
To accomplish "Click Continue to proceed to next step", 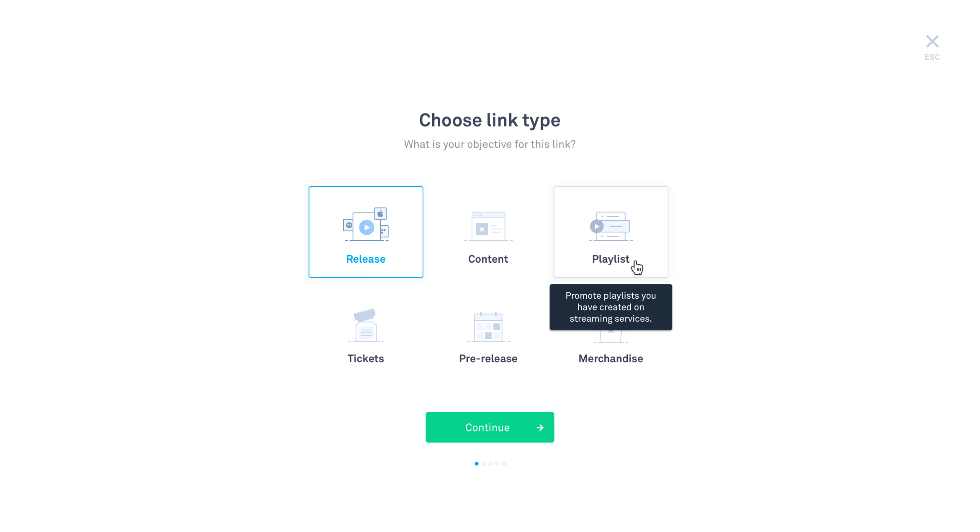I will [x=490, y=427].
